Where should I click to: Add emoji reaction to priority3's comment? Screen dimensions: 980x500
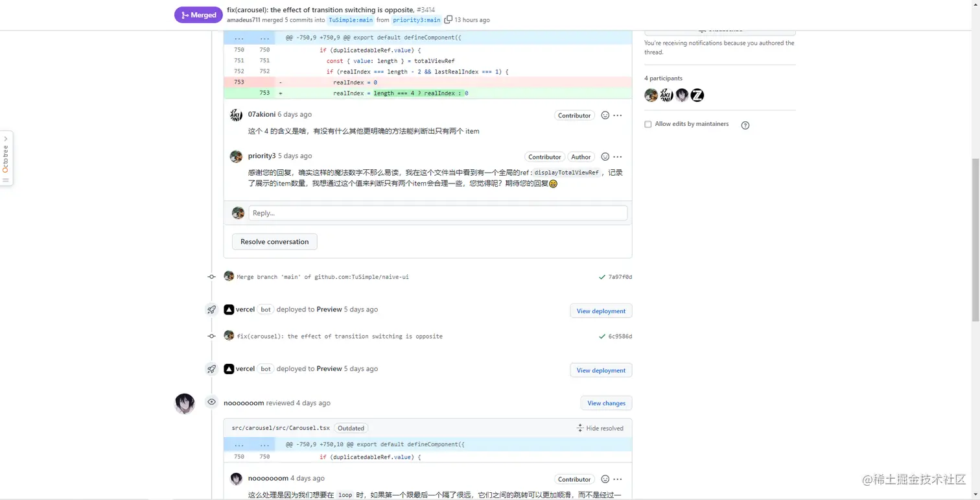pyautogui.click(x=605, y=157)
